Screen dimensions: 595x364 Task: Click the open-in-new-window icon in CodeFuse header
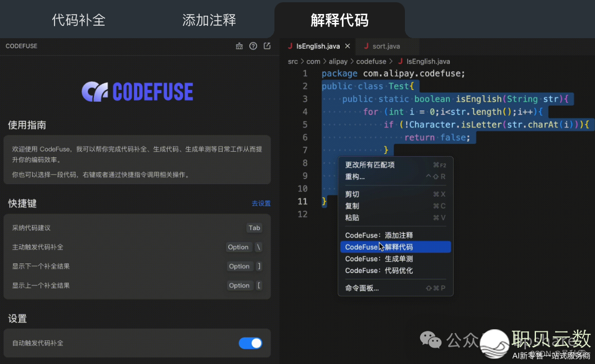pos(267,46)
